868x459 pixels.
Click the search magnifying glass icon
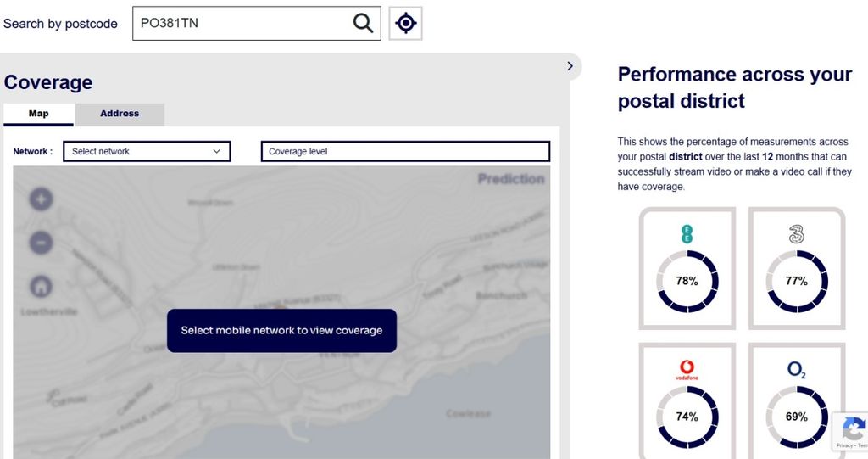[363, 24]
